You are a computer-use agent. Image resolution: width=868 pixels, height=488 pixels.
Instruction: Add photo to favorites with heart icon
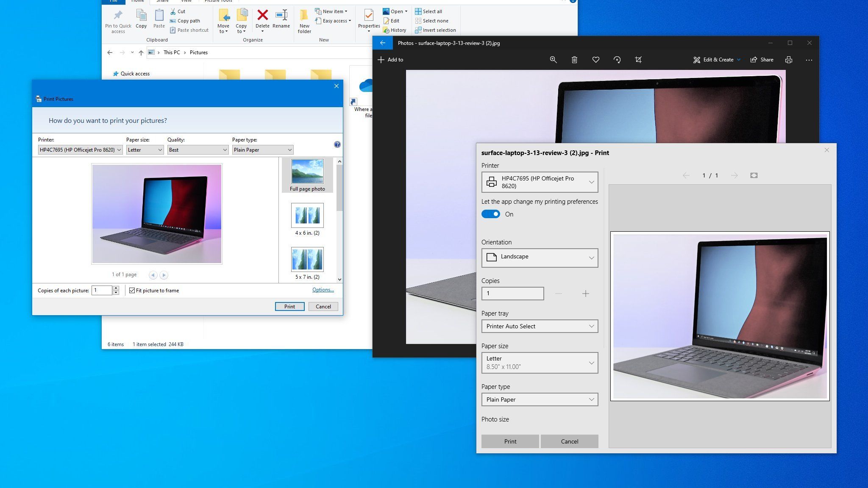(595, 60)
